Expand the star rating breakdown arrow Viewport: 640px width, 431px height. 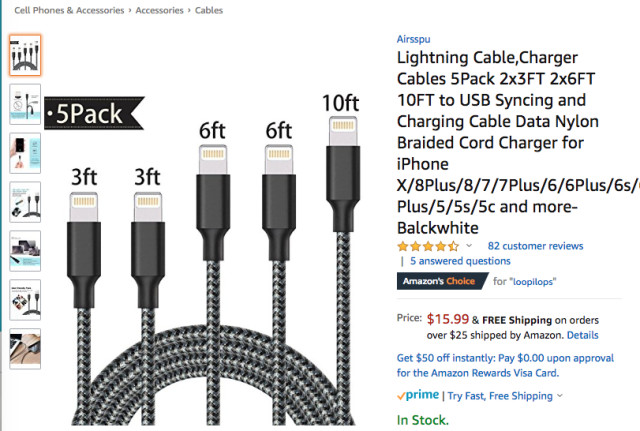469,247
